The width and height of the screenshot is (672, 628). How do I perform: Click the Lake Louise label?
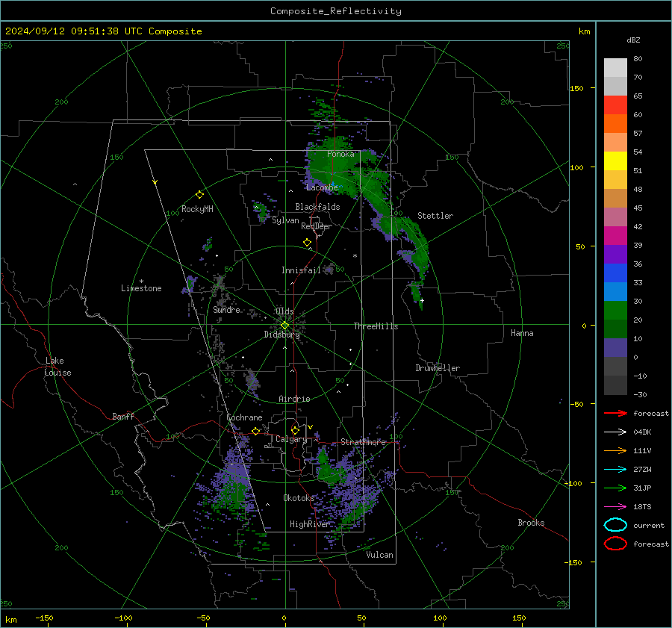57,367
